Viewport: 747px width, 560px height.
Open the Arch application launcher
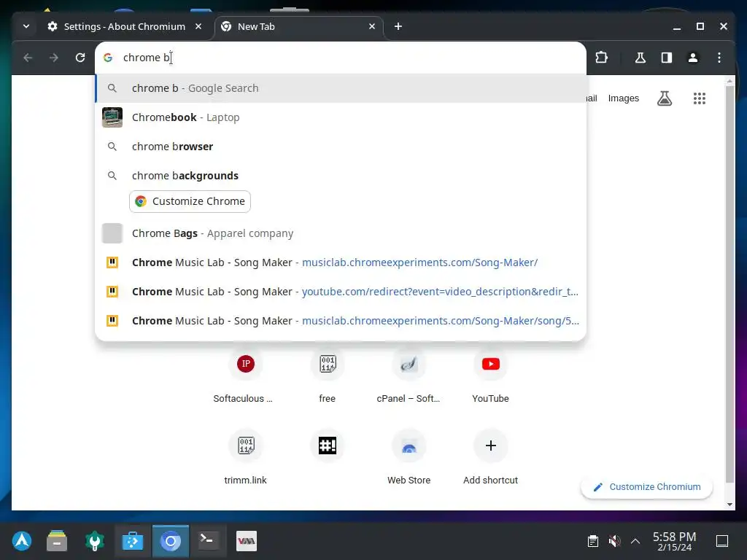click(x=21, y=541)
